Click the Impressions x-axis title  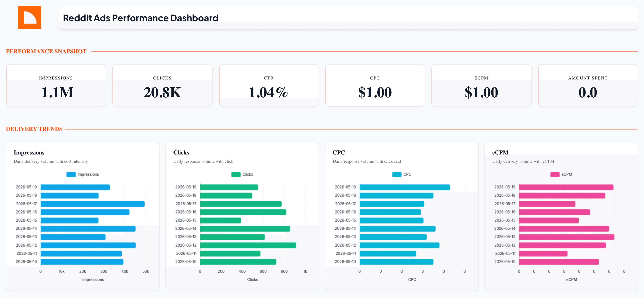[93, 279]
